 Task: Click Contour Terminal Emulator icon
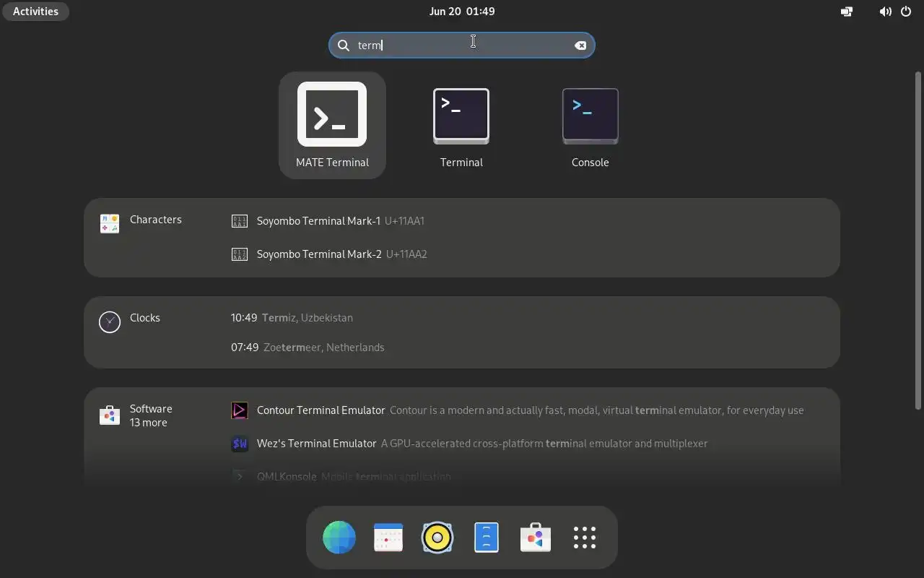click(239, 410)
